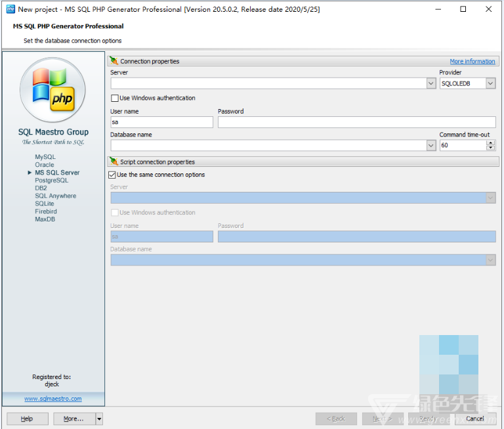This screenshot has height=429, width=504.
Task: Click the SQL Maestro Group heading
Action: point(53,132)
